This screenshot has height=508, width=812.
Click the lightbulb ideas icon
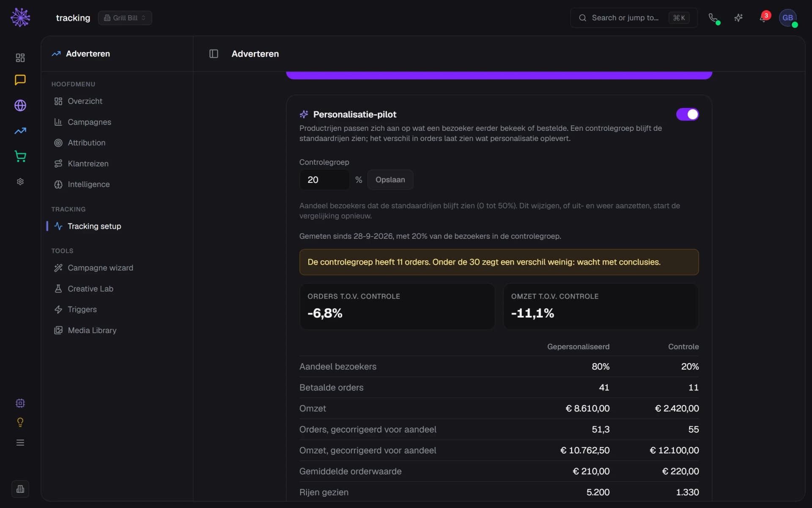click(x=20, y=422)
